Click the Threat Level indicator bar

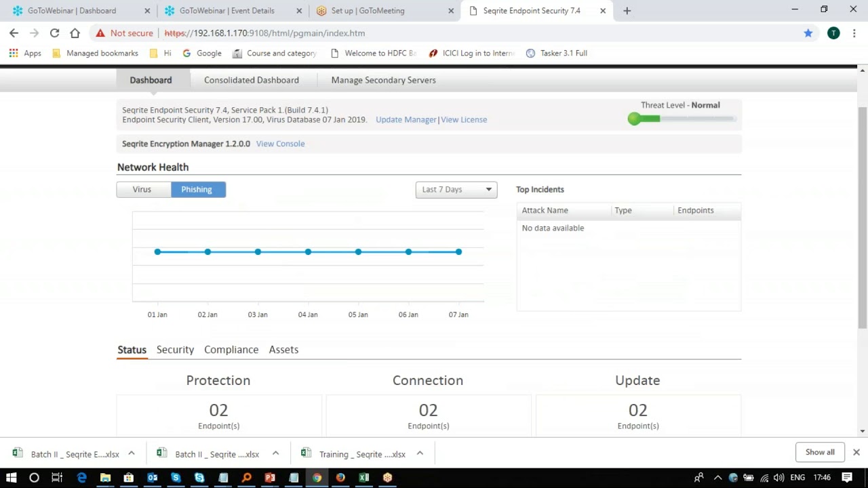pos(682,119)
